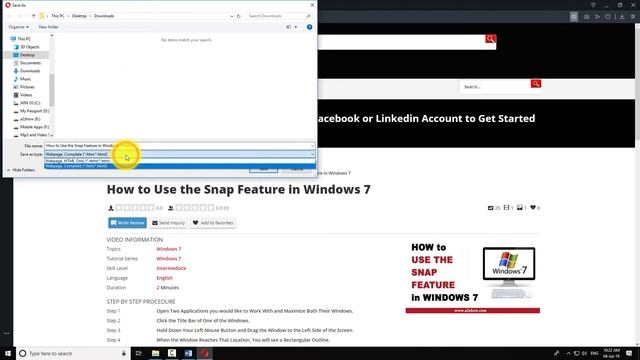This screenshot has height=360, width=640.
Task: Open File Explorer from the taskbar
Action: (156, 353)
